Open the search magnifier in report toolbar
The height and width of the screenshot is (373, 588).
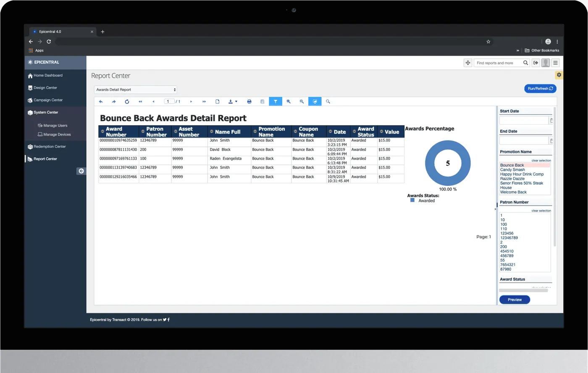pos(328,102)
